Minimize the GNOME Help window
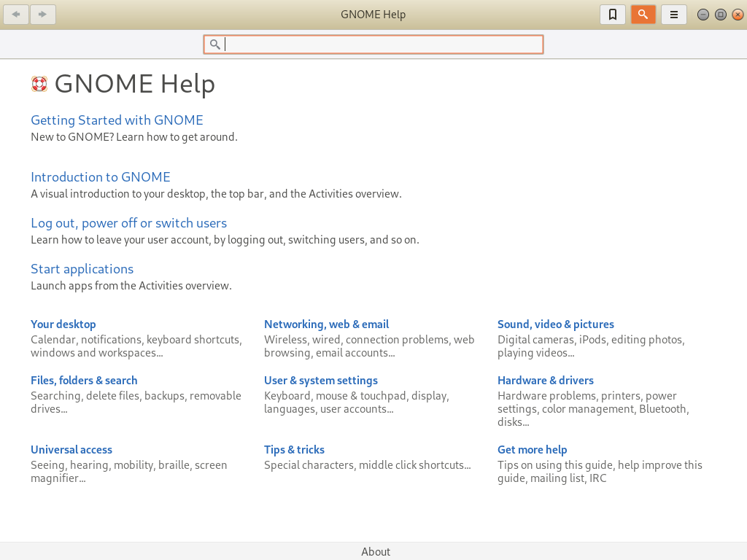 click(703, 15)
